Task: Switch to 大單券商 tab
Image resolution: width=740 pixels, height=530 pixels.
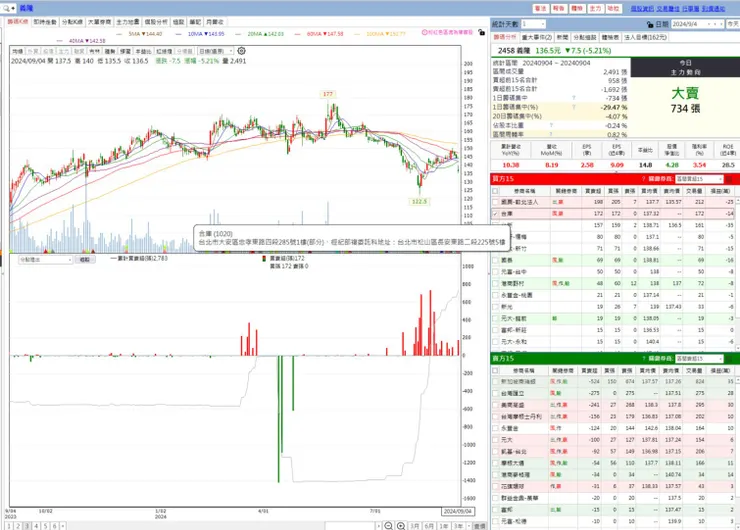Action: click(x=100, y=22)
